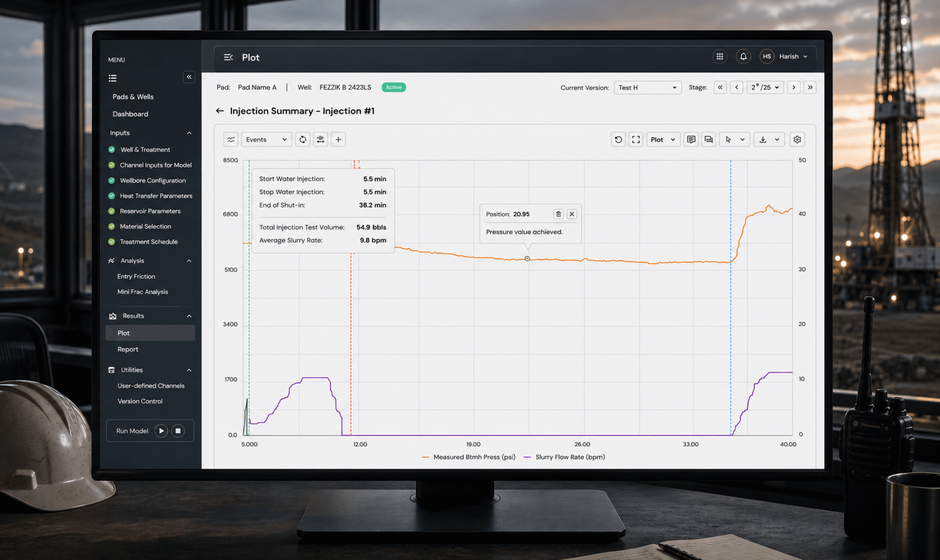Open Material Selection
This screenshot has height=560, width=940.
[x=145, y=226]
